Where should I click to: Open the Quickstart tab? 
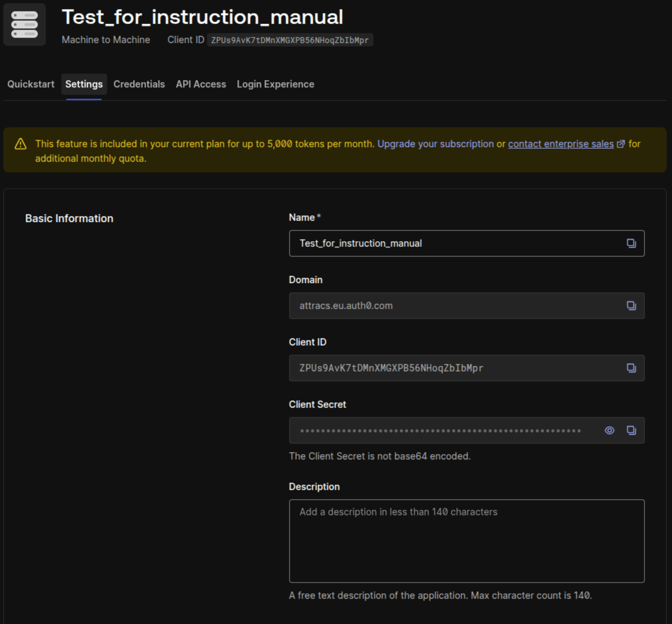[x=31, y=84]
